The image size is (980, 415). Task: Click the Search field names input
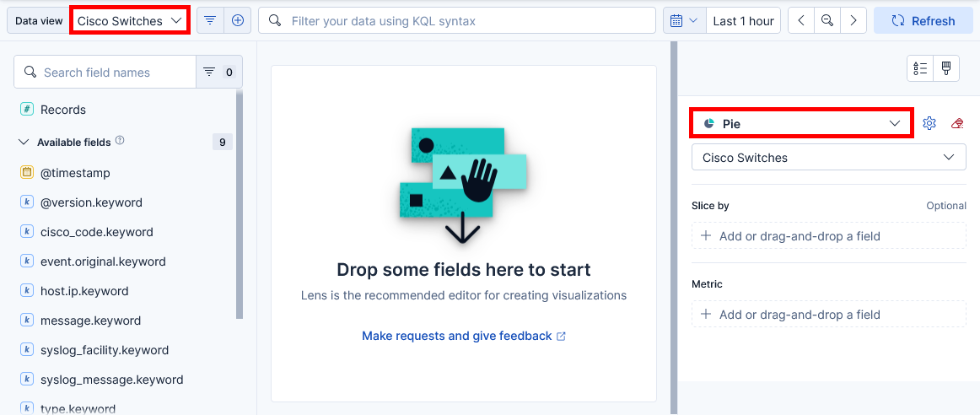(105, 72)
